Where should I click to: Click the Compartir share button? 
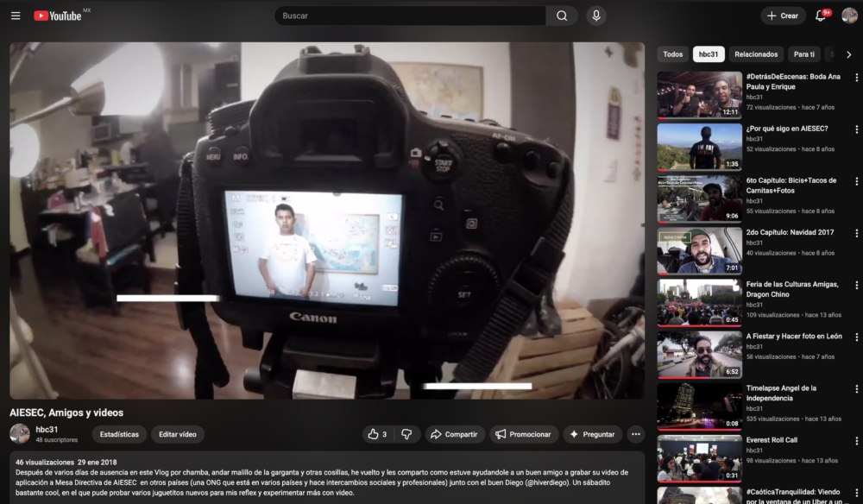454,434
